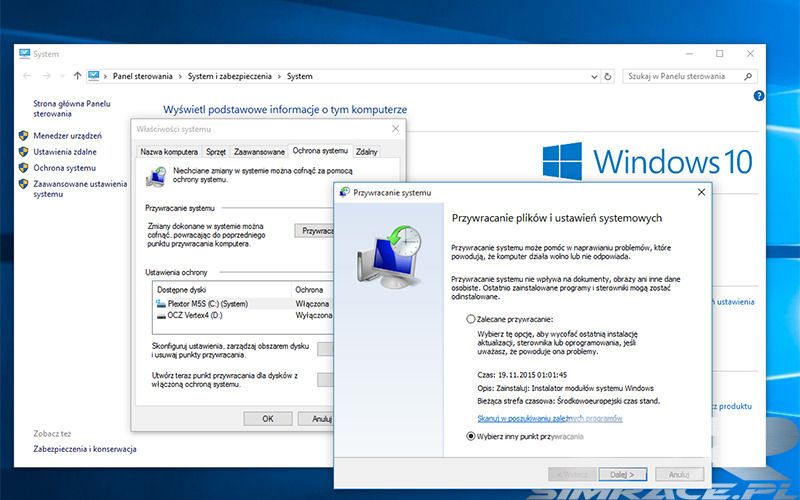The image size is (800, 500).
Task: Select the Zalecane przywracanie radio option
Action: point(471,318)
